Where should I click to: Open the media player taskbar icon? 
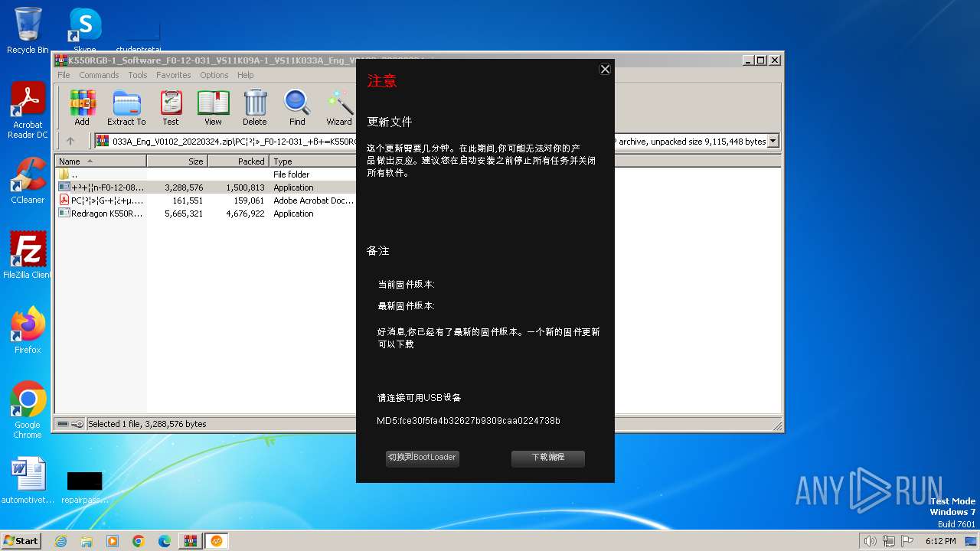tap(113, 541)
